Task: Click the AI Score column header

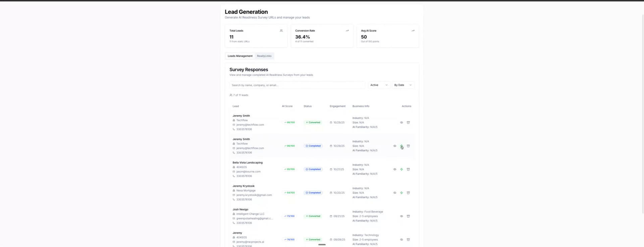Action: coord(287,106)
